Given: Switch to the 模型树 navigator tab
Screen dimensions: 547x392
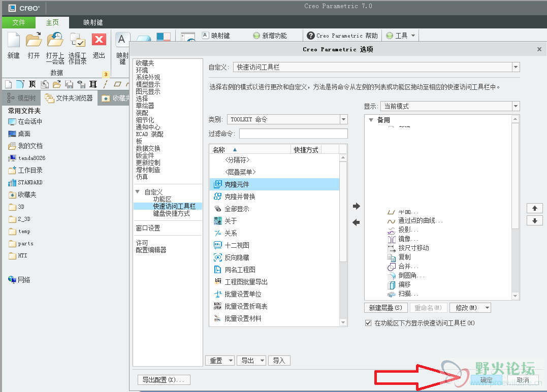Looking at the screenshot, I should pos(22,99).
